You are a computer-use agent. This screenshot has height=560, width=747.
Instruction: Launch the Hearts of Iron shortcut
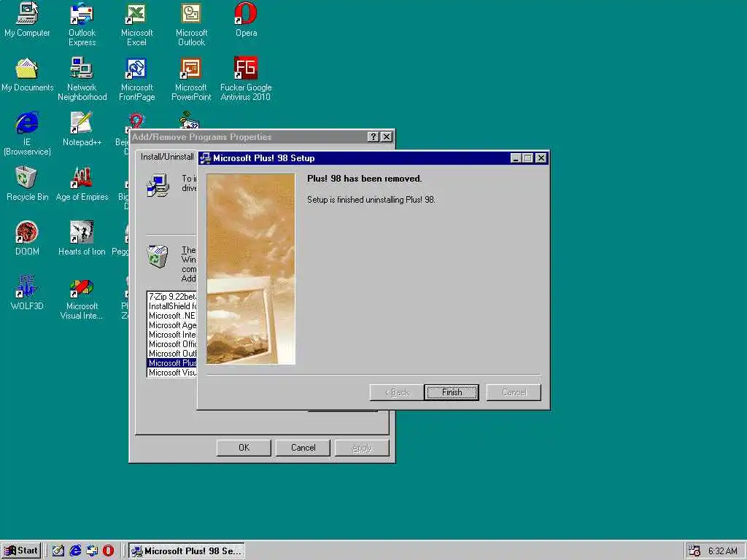tap(82, 238)
